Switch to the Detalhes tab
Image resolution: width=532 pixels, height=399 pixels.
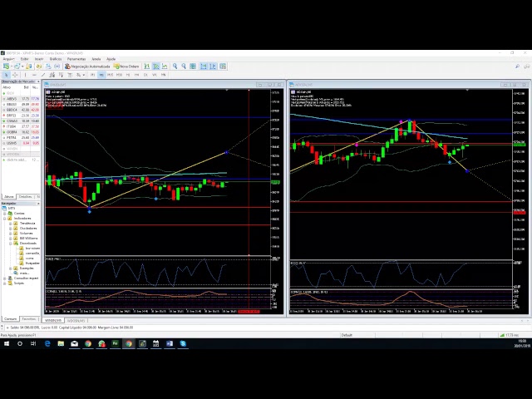point(25,197)
